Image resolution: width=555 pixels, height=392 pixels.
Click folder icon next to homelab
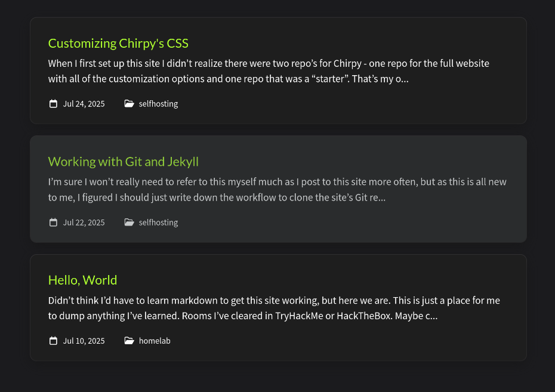[129, 341]
